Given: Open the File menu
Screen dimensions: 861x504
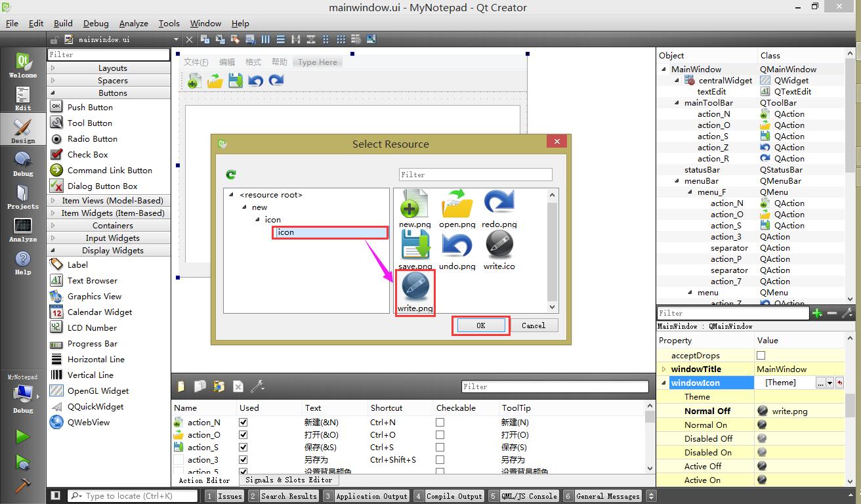Looking at the screenshot, I should pos(12,23).
